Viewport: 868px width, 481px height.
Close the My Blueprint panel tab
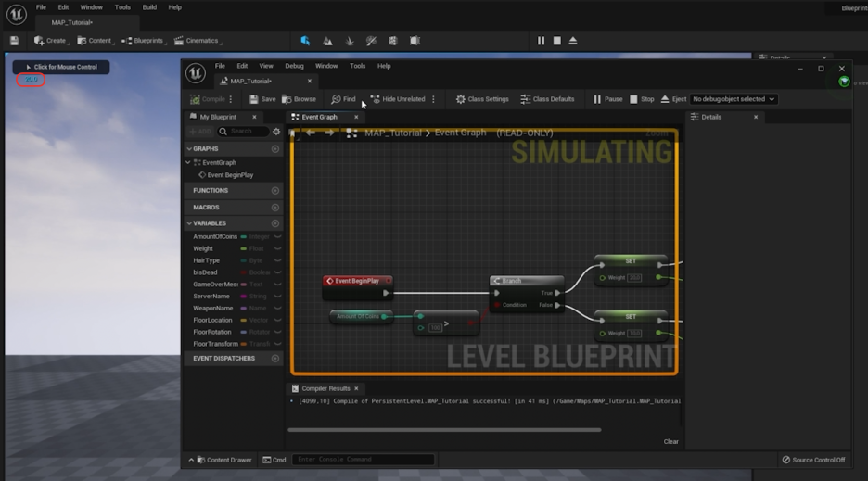[x=254, y=117]
